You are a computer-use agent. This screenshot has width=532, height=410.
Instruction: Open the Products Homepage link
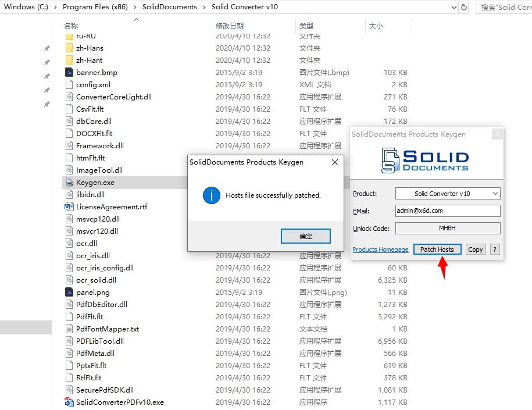click(380, 249)
